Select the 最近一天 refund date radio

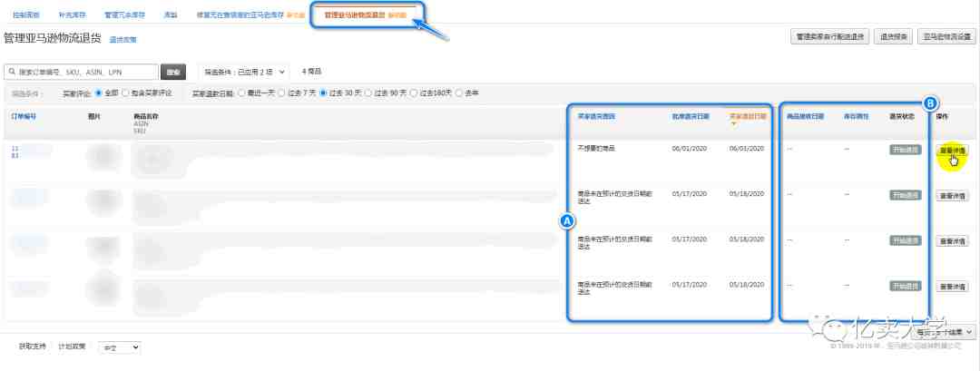(x=240, y=93)
